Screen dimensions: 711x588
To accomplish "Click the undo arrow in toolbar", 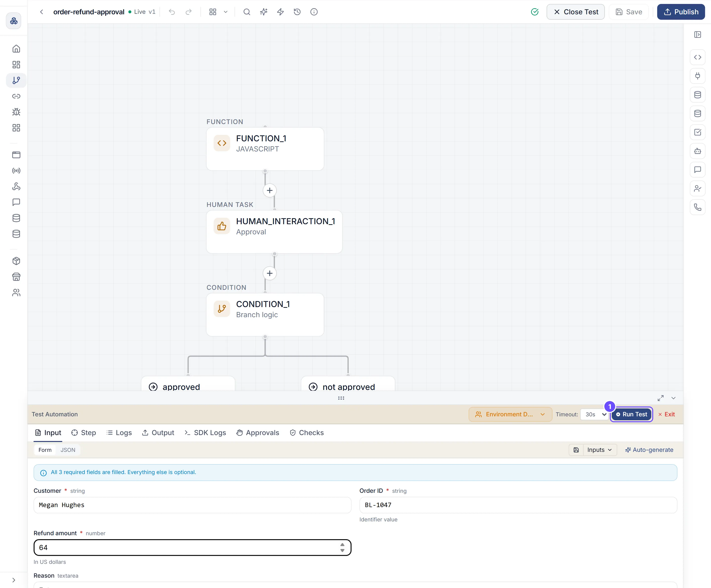I will (172, 12).
